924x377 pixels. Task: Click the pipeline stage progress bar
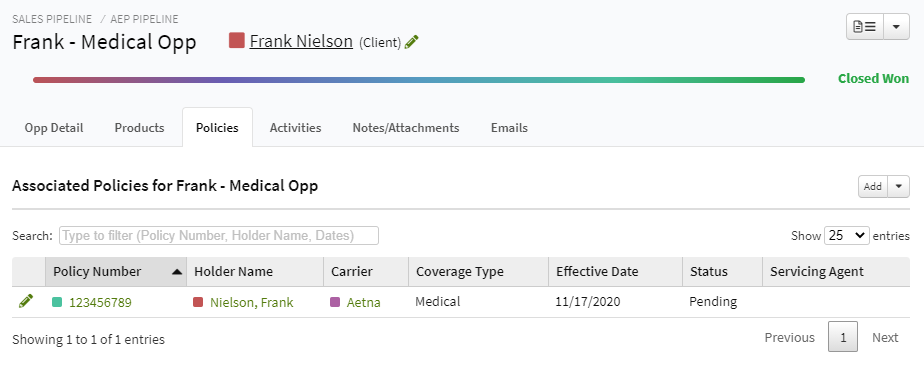pyautogui.click(x=419, y=80)
